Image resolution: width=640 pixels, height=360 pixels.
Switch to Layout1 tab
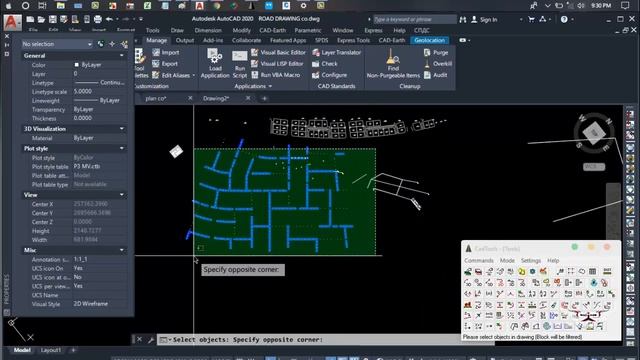click(51, 350)
